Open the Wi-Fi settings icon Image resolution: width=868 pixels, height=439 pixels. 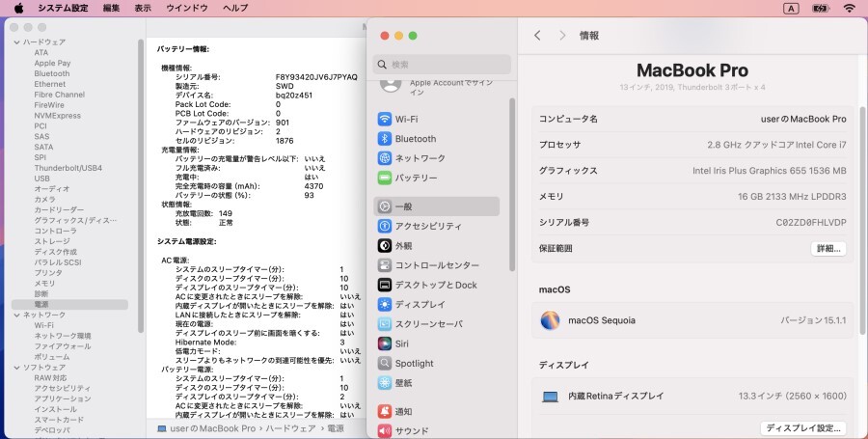click(x=384, y=119)
